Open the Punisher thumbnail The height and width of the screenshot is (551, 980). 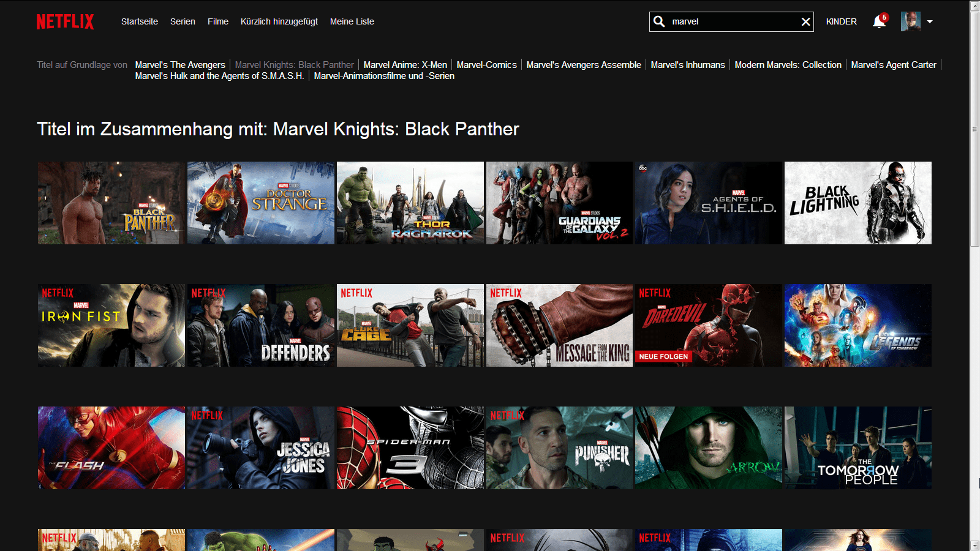pos(559,448)
